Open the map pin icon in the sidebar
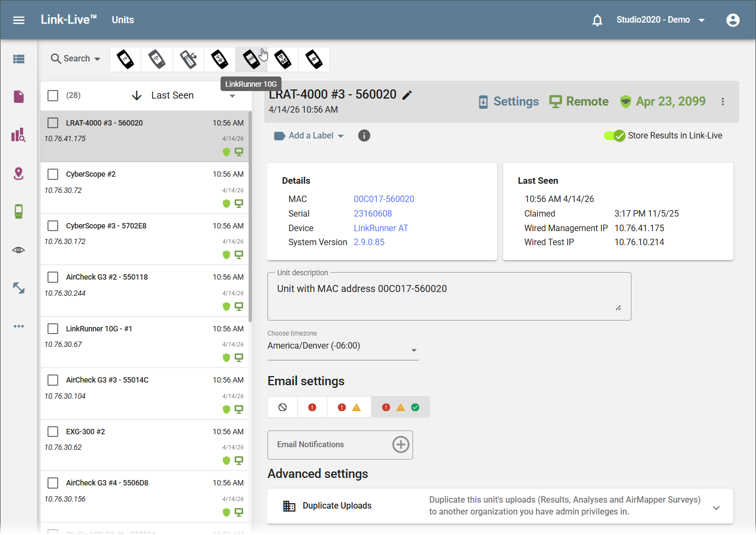 [x=19, y=173]
